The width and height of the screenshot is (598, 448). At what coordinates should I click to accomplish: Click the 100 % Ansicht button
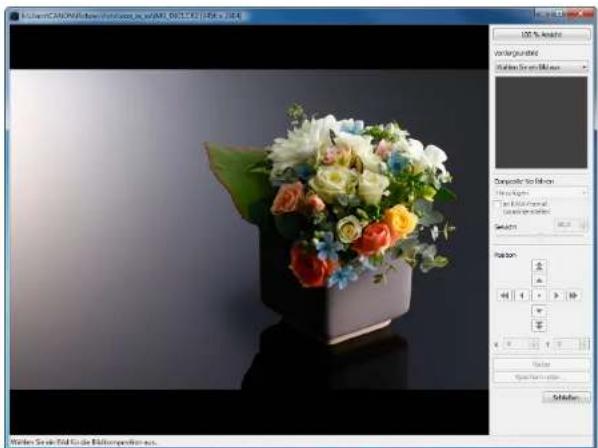click(542, 34)
